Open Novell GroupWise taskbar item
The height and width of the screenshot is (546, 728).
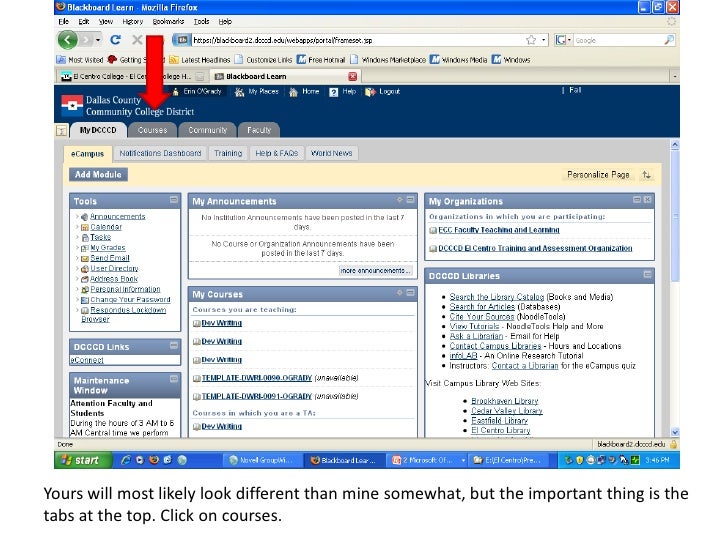pos(262,460)
